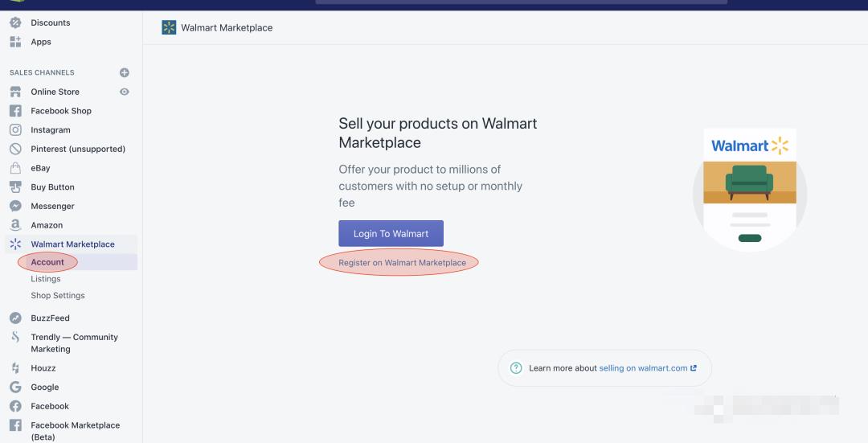Viewport: 868px width, 443px height.
Task: Open the Amazon channel icon
Action: point(15,225)
